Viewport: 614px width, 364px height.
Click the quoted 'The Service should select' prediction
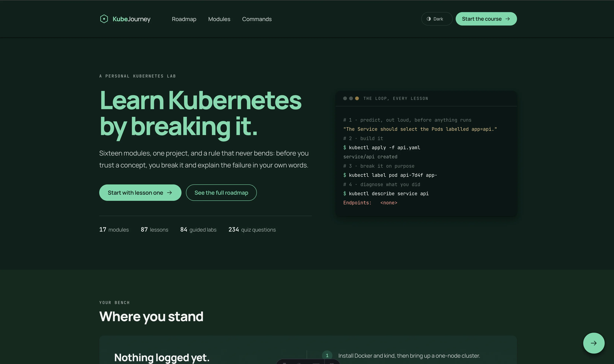pyautogui.click(x=420, y=129)
